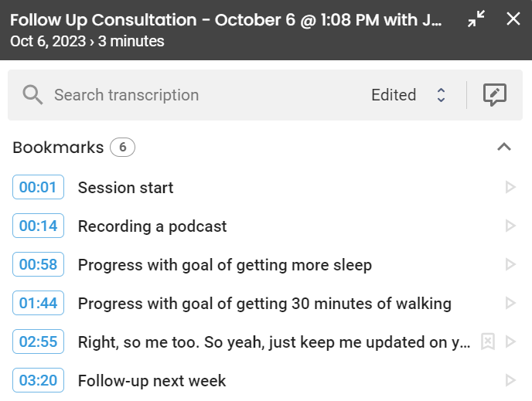The image size is (532, 401).
Task: Play the getting more sleep bookmark
Action: (510, 264)
